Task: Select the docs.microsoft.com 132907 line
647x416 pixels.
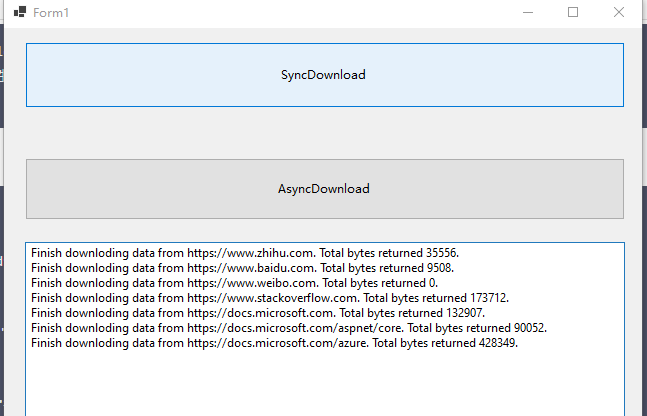Action: tap(258, 313)
